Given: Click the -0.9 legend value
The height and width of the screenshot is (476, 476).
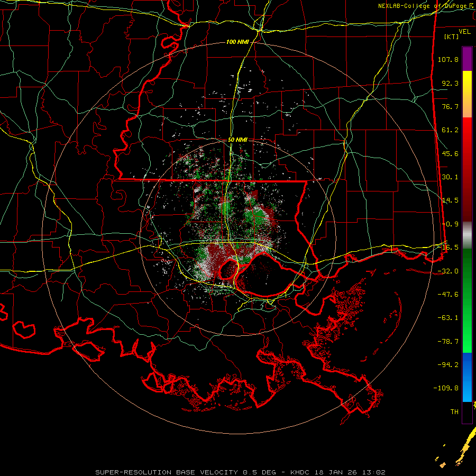Looking at the screenshot, I should [x=450, y=224].
